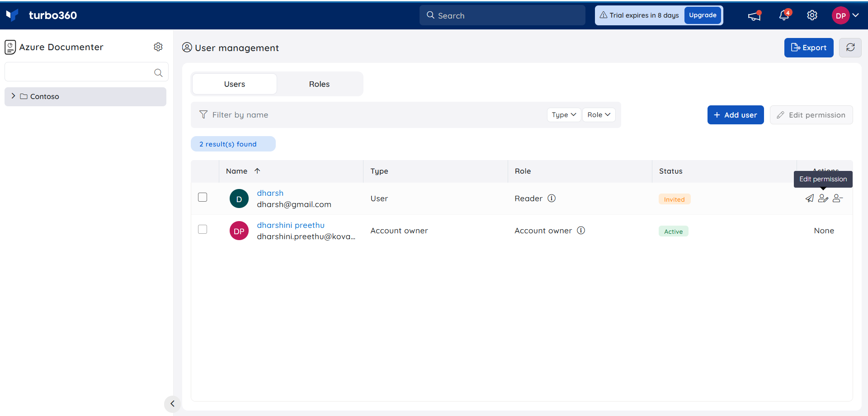Click the Azure Documenter settings gear
868x416 pixels.
[x=158, y=47]
